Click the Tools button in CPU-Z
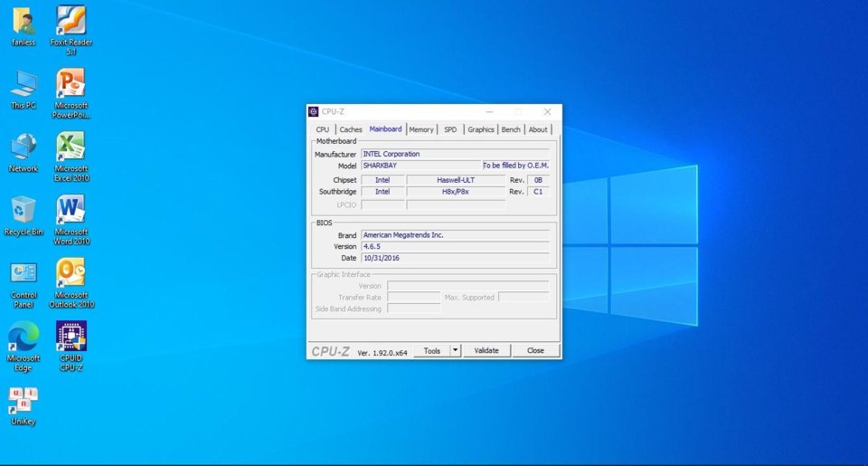The width and height of the screenshot is (868, 466). 432,350
